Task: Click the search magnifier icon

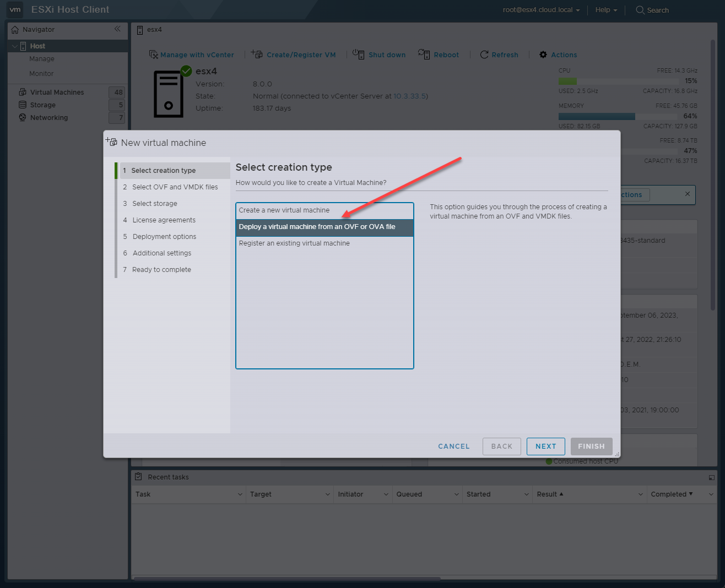Action: pos(640,10)
